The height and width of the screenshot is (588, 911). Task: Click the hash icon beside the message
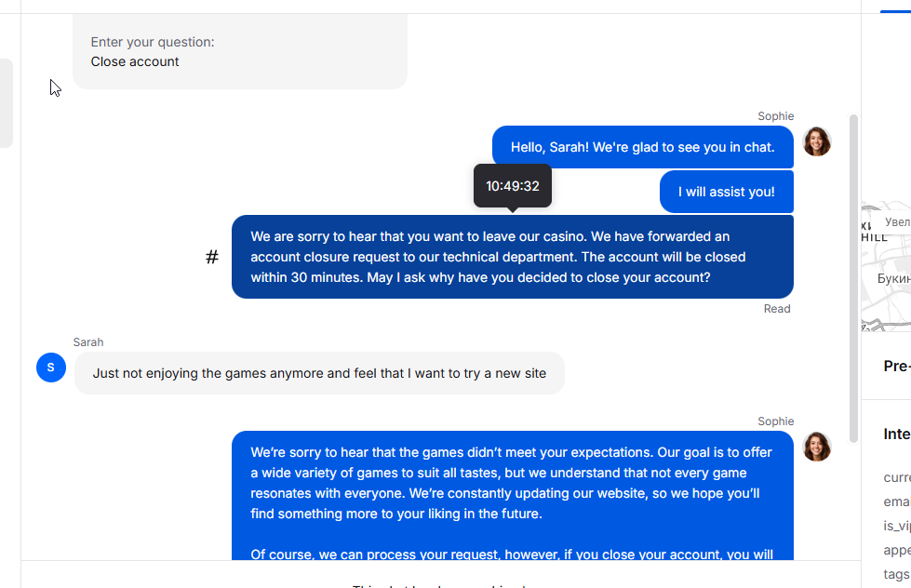(x=212, y=257)
